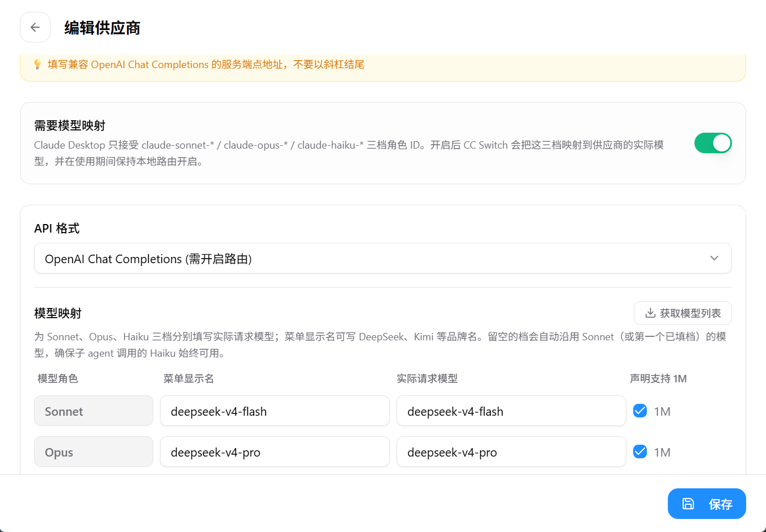Click the Sonnet model role box
This screenshot has height=532, width=766.
click(94, 411)
